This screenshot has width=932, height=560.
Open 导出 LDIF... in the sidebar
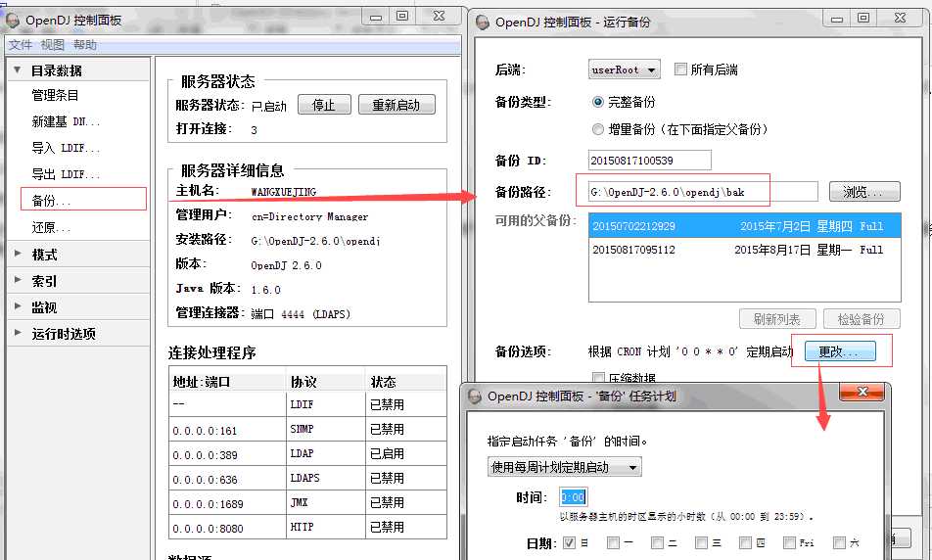[66, 174]
